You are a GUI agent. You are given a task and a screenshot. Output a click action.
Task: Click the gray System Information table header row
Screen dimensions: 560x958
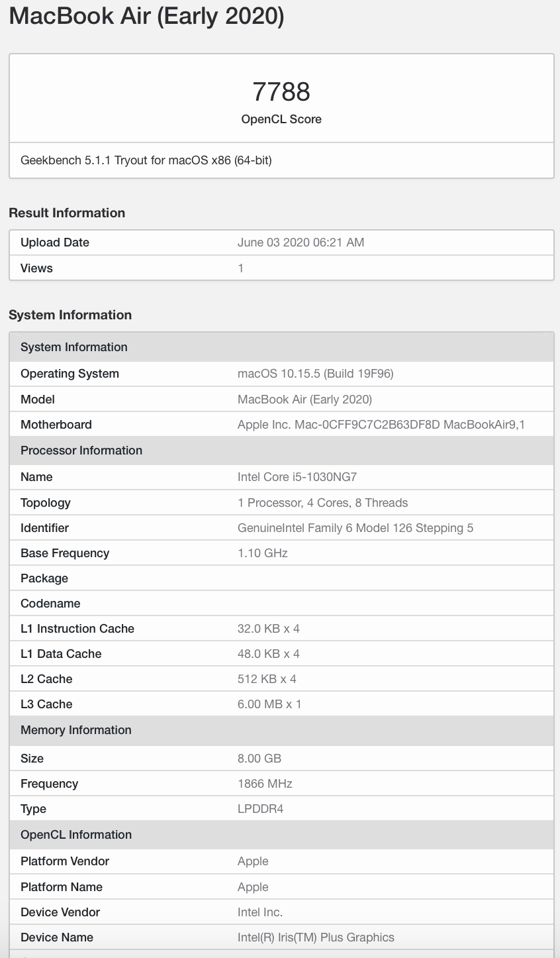(281, 347)
